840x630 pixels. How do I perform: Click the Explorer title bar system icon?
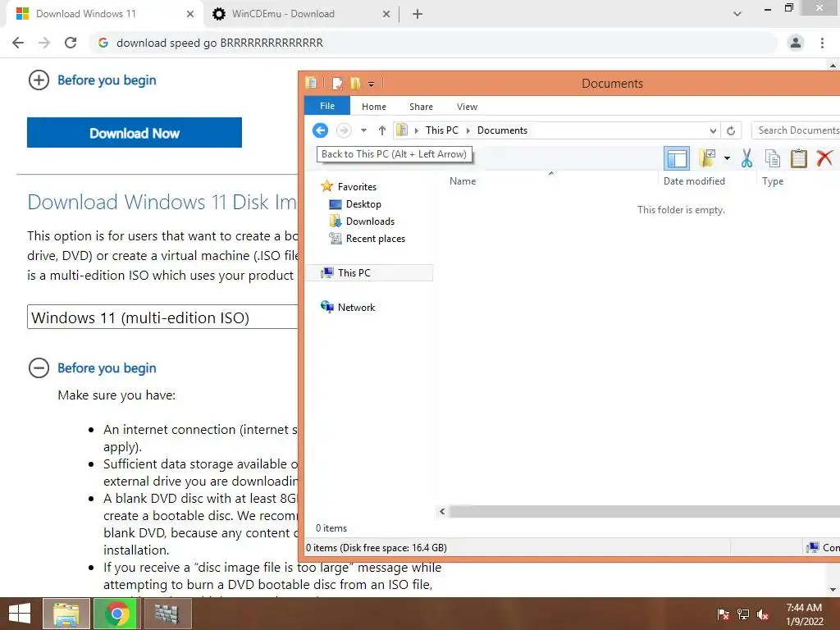click(x=311, y=83)
